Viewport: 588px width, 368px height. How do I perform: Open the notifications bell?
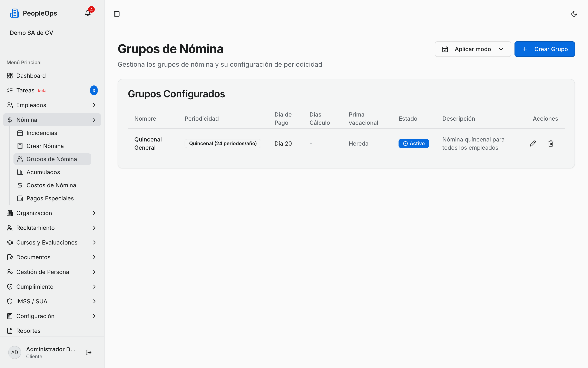88,13
